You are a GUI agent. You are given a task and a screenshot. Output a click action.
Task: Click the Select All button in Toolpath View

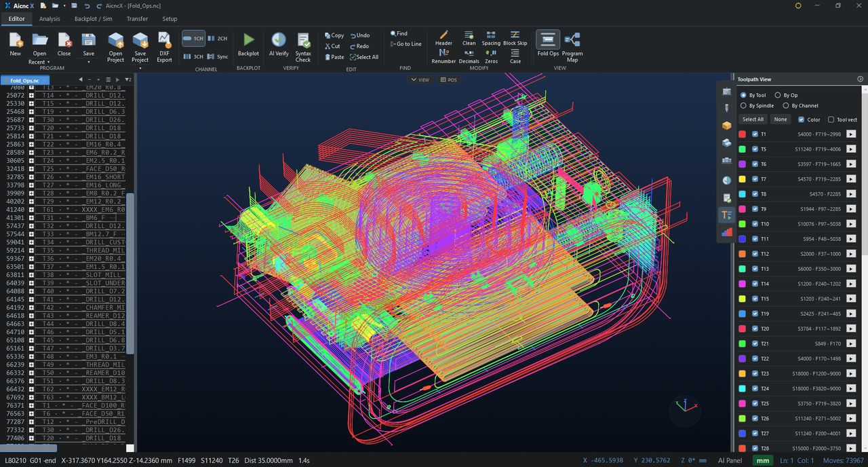pyautogui.click(x=753, y=119)
